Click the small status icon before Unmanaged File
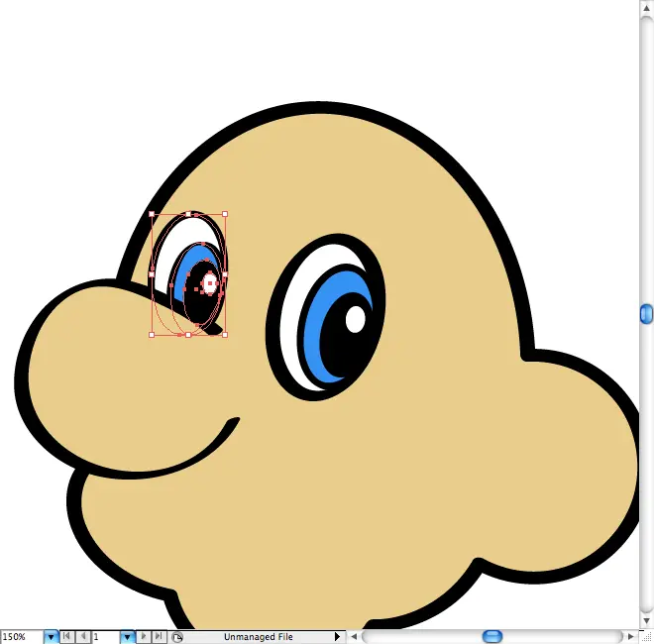This screenshot has height=644, width=654. [x=177, y=637]
